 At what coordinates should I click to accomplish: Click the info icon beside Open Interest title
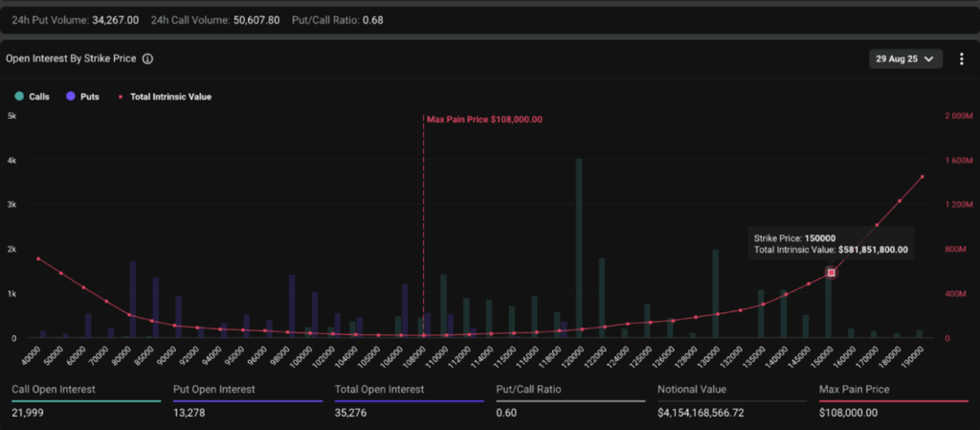[147, 58]
